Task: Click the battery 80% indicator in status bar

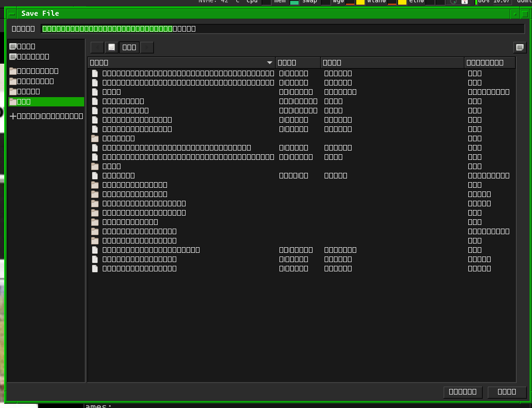Action: coord(482,2)
